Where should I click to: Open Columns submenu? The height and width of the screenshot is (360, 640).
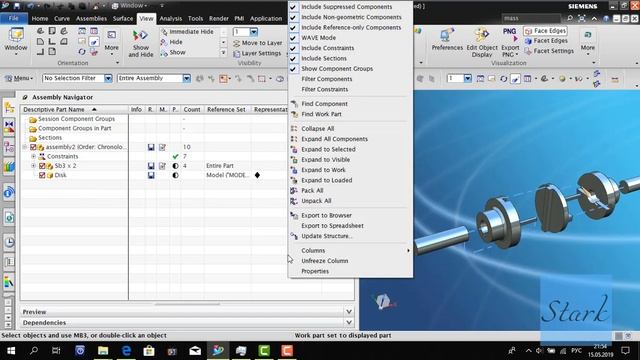coord(313,251)
